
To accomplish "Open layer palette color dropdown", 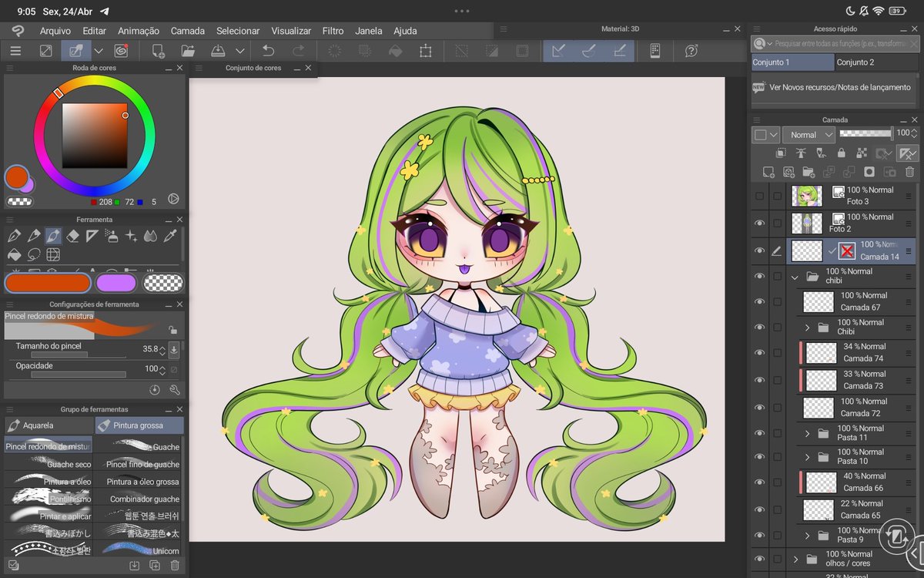I will (766, 134).
